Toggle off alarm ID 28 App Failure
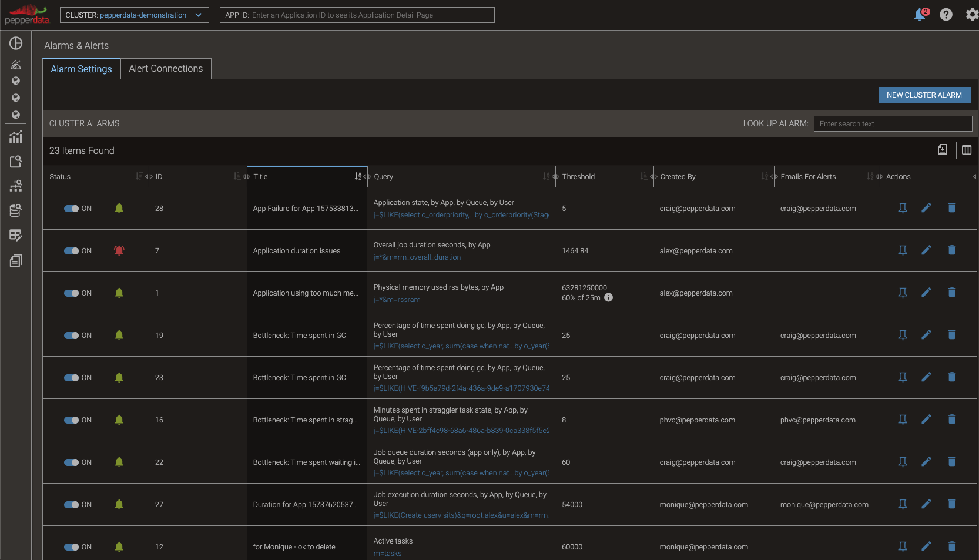The width and height of the screenshot is (979, 560). [x=72, y=209]
